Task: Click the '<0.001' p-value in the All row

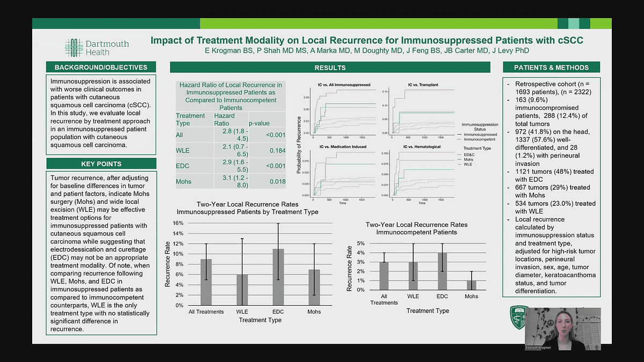Action: [x=275, y=135]
